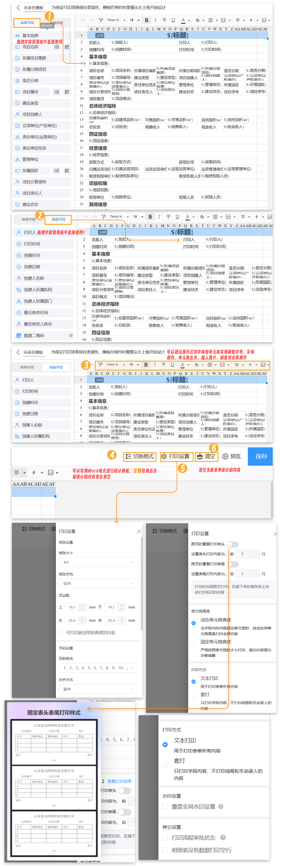Click underline icon in second panel toolbar
Image resolution: width=281 pixels, height=868 pixels.
[x=177, y=217]
